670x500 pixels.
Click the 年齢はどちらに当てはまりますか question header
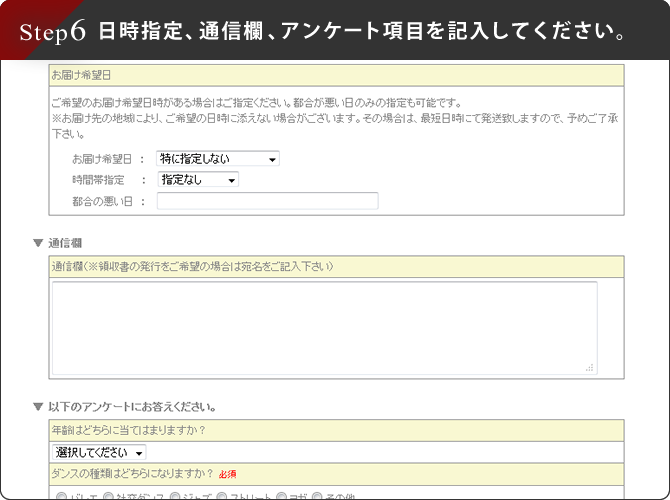130,430
